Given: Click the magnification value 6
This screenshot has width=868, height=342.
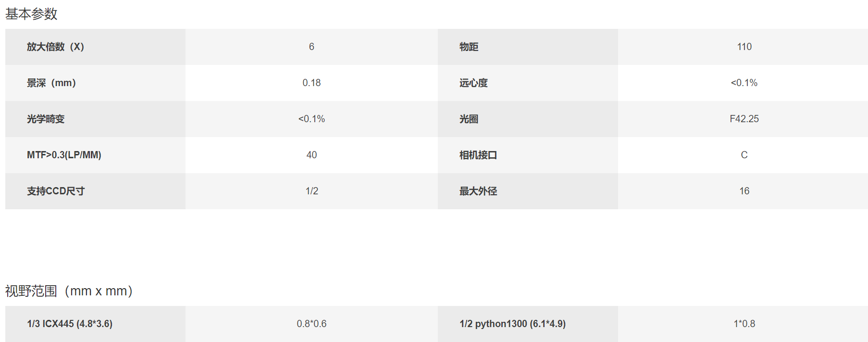Looking at the screenshot, I should [x=311, y=47].
